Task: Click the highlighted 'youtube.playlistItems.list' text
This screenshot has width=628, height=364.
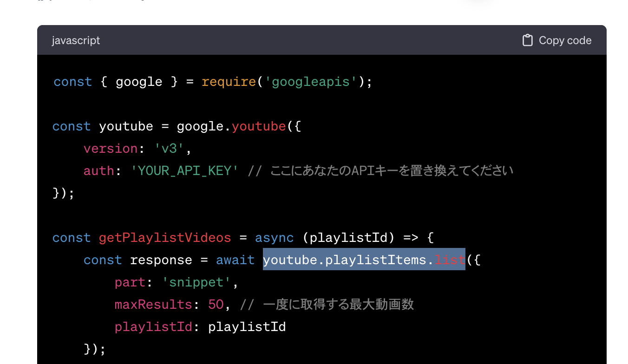Action: pyautogui.click(x=364, y=260)
